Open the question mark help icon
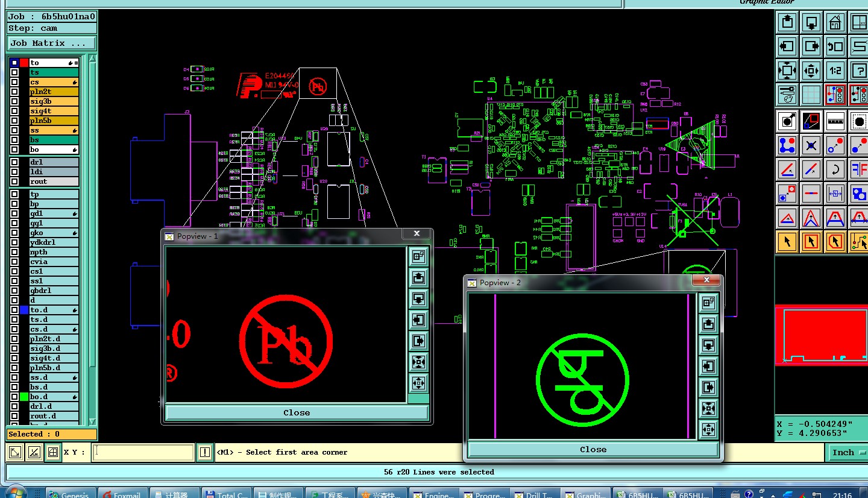The height and width of the screenshot is (498, 868). [x=858, y=70]
